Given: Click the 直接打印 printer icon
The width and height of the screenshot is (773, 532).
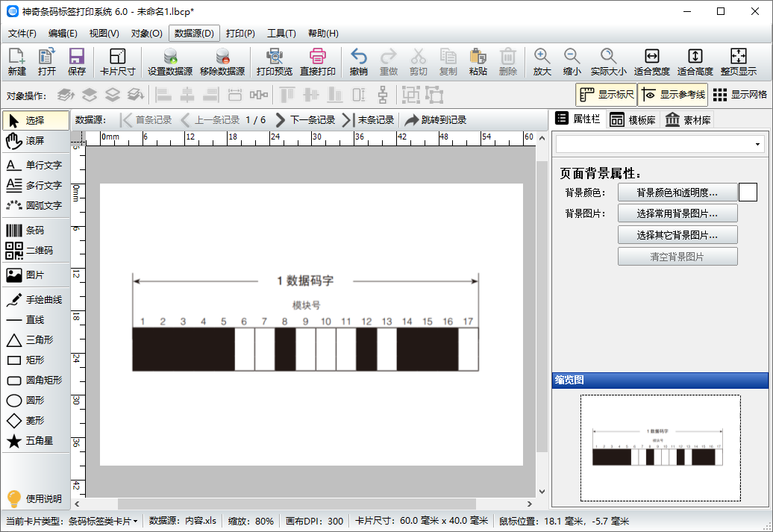Looking at the screenshot, I should click(x=318, y=62).
